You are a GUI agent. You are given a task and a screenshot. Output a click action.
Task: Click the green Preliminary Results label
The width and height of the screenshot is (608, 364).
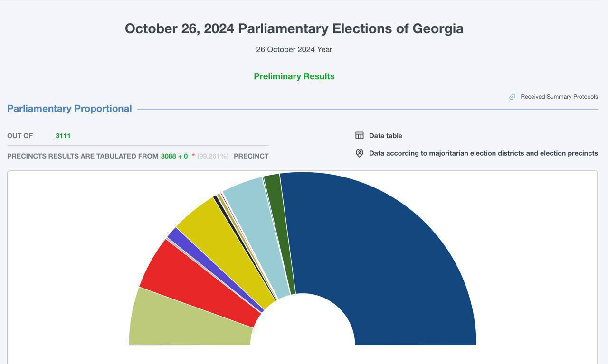tap(294, 76)
